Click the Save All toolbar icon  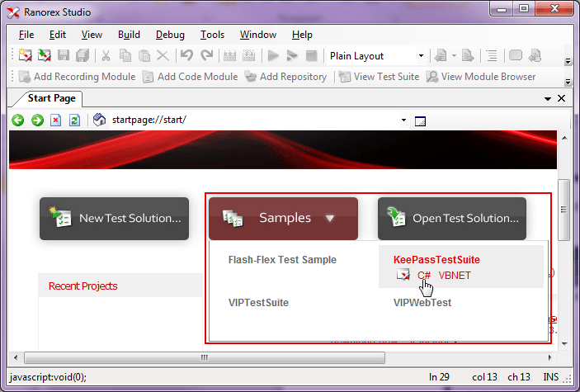click(x=83, y=55)
